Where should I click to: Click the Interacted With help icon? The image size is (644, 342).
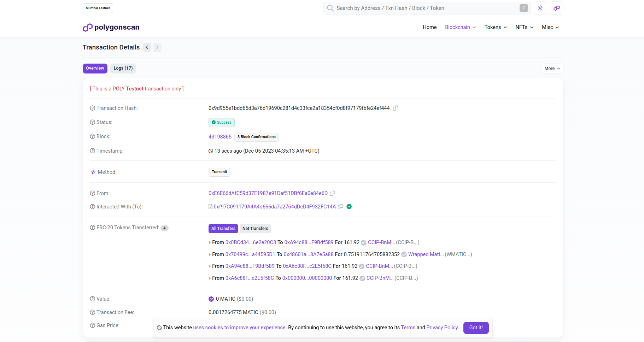[x=93, y=207]
